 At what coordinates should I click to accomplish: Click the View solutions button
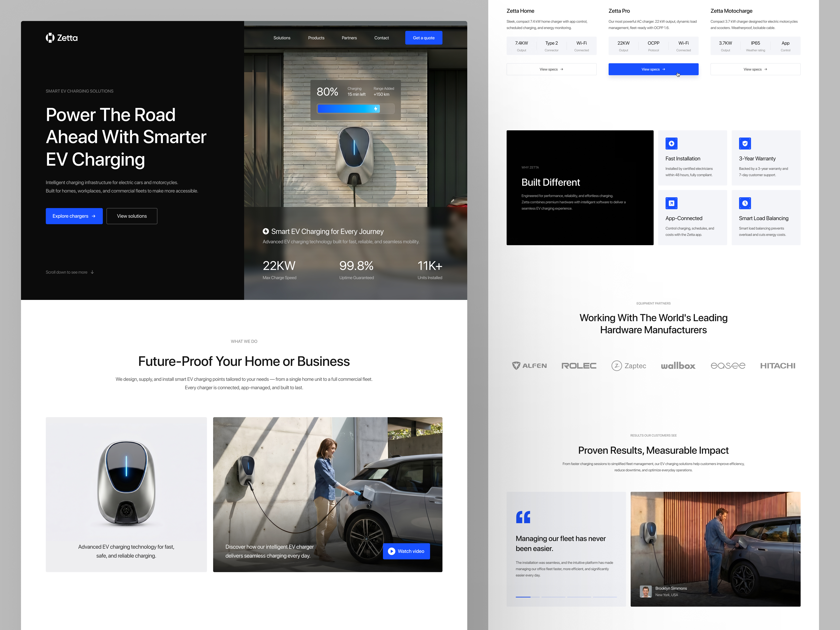point(132,216)
